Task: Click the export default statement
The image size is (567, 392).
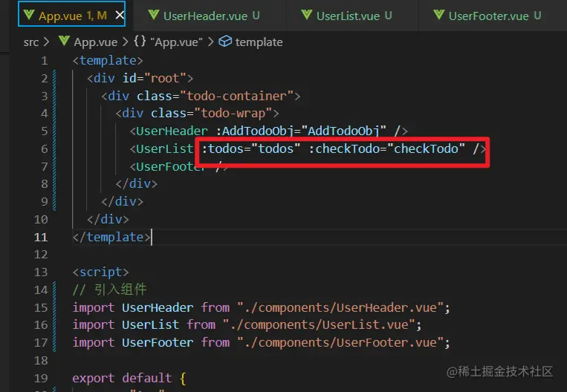Action: point(122,379)
